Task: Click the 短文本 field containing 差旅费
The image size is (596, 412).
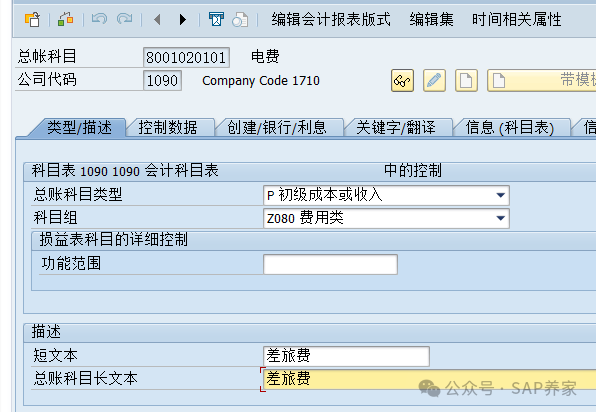Action: click(x=346, y=356)
